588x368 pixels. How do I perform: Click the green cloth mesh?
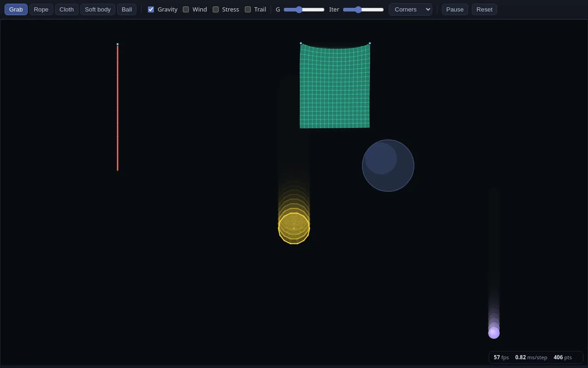pyautogui.click(x=335, y=86)
